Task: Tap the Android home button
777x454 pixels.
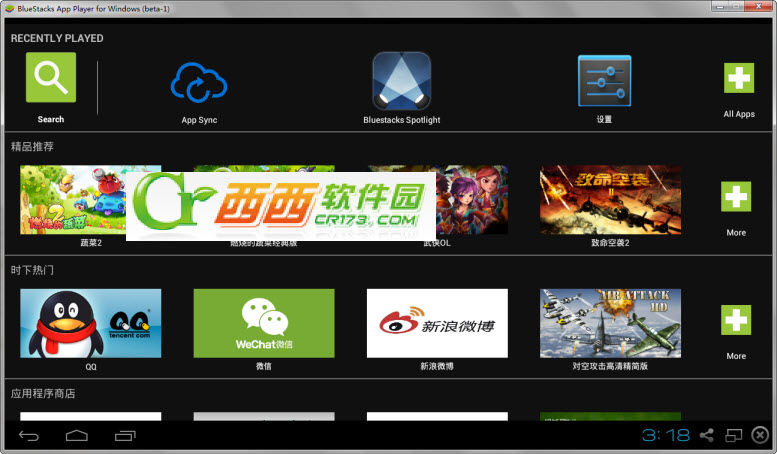Action: 76,436
